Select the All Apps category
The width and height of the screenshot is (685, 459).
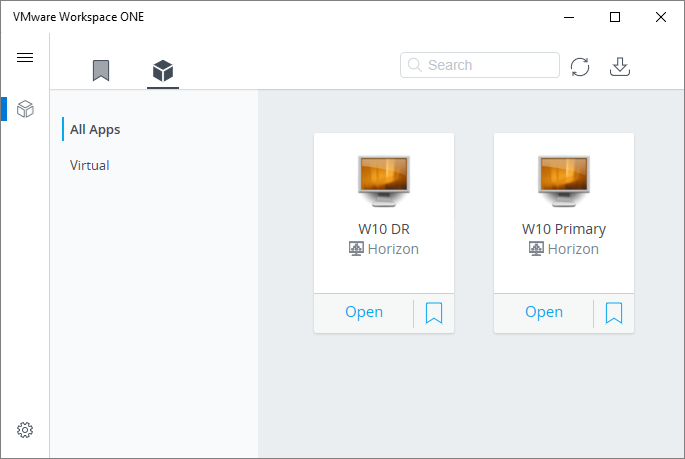point(95,129)
